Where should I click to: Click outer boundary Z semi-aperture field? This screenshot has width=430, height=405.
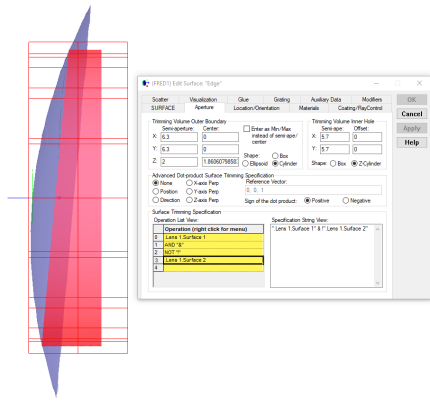coord(179,162)
